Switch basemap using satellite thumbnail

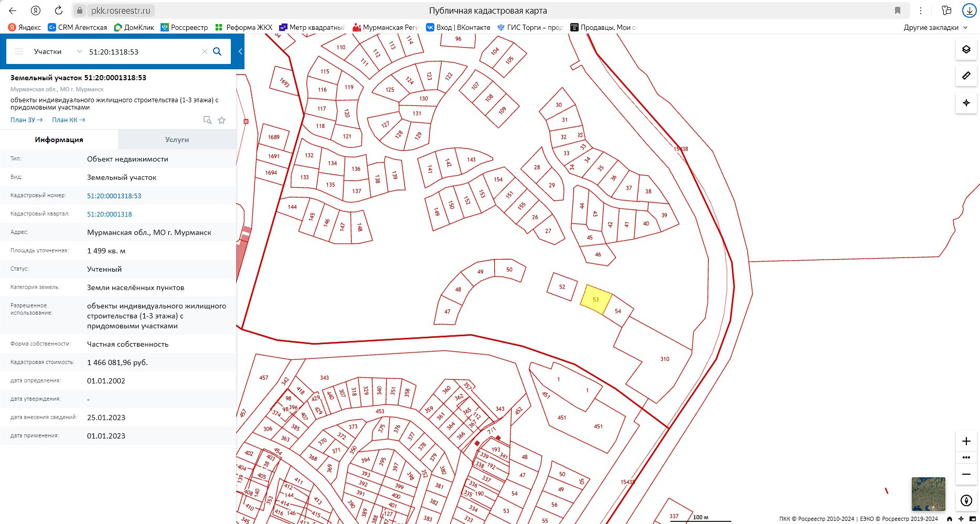pyautogui.click(x=928, y=494)
